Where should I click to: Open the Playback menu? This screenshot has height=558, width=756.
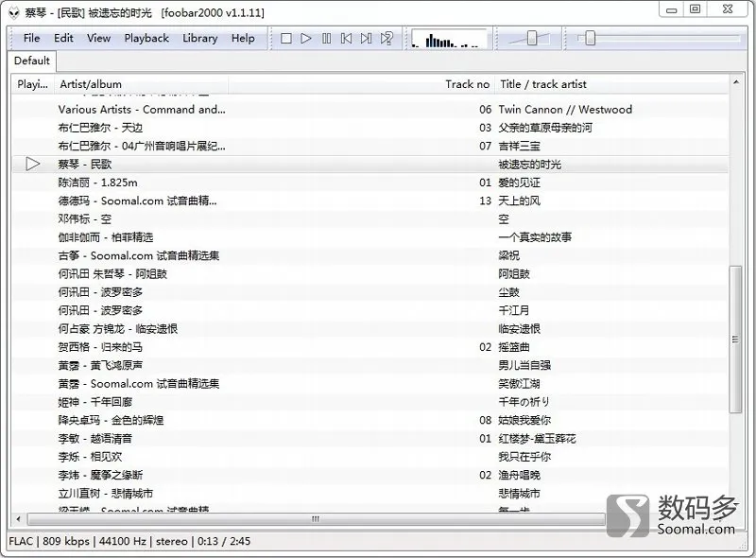pos(146,38)
